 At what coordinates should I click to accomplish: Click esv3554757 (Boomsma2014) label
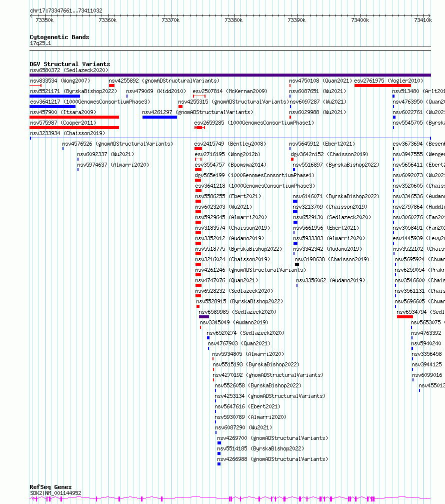(x=230, y=165)
